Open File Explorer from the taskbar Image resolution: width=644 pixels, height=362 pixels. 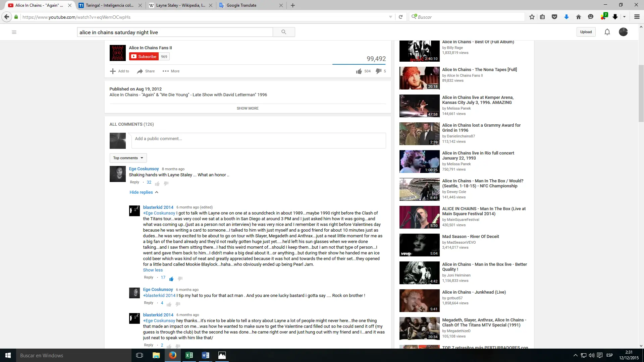coord(156,355)
